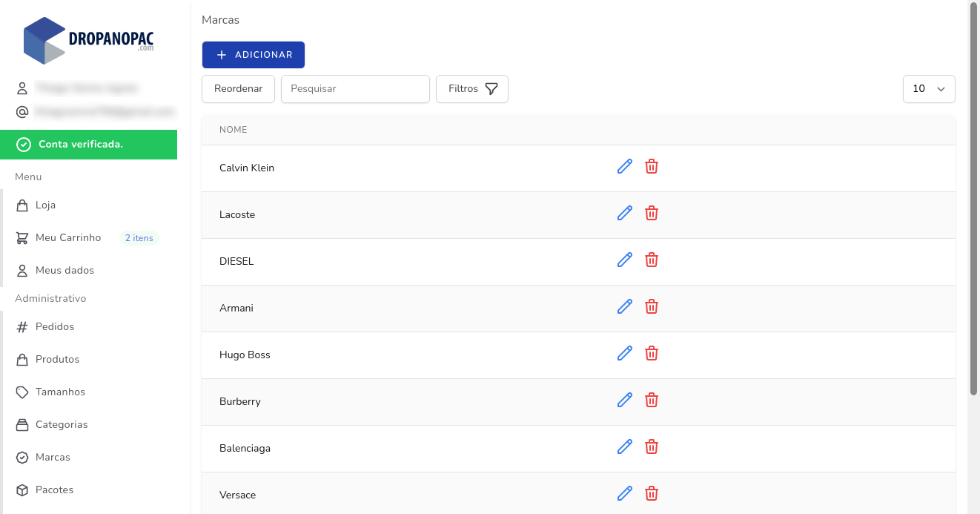Focus the Pesquisar search field
Viewport: 980px width, 514px height.
(x=355, y=88)
